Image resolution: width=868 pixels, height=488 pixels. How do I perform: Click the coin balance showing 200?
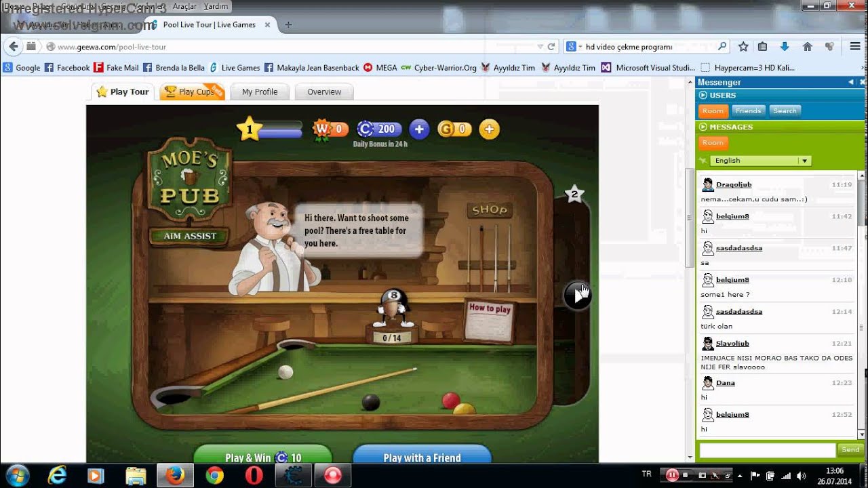(x=379, y=129)
